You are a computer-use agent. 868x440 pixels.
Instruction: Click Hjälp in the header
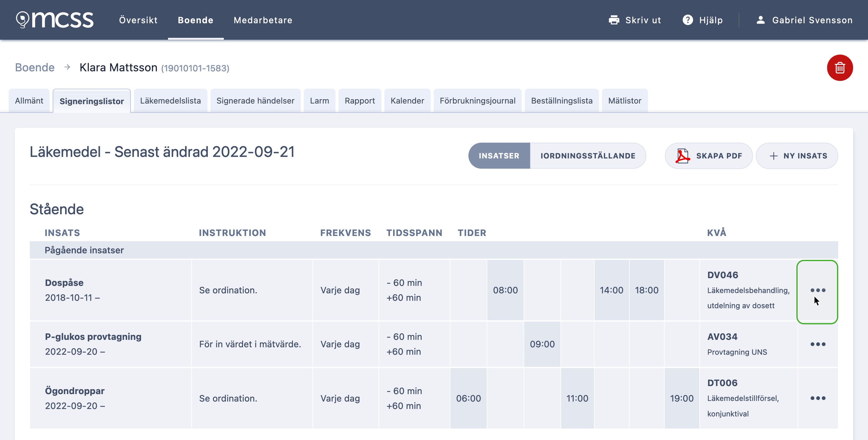coord(702,20)
